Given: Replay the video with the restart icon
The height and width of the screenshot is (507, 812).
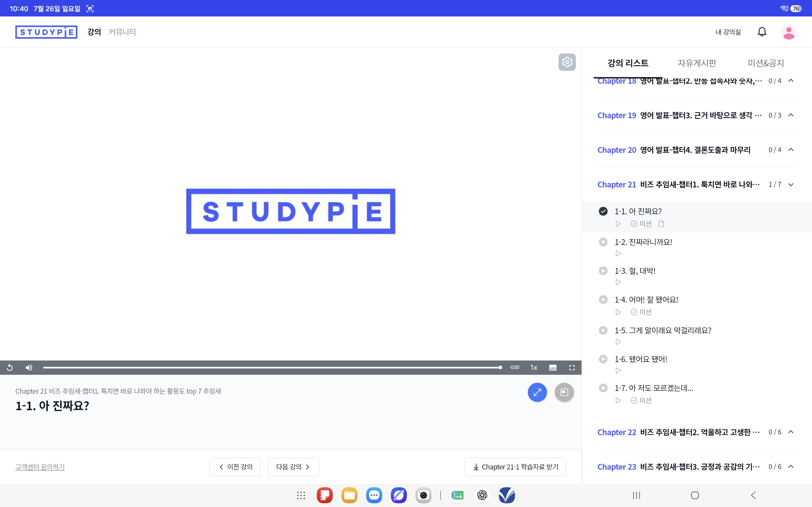Looking at the screenshot, I should coord(10,368).
